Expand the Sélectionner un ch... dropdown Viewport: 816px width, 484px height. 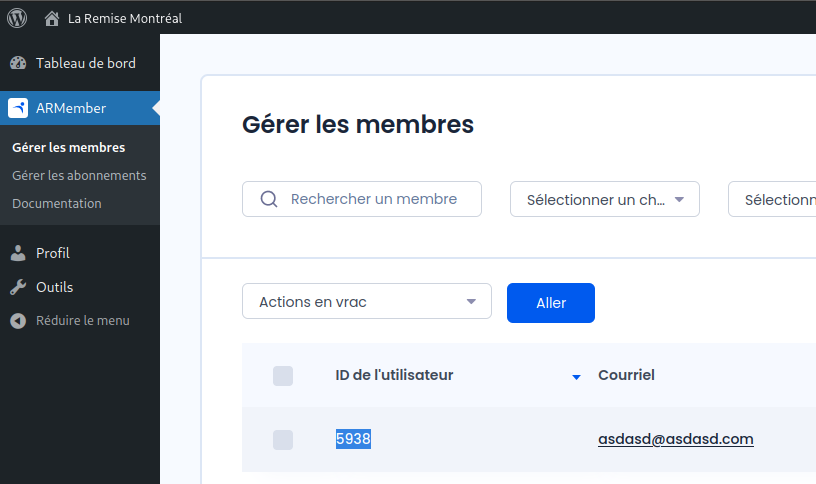tap(604, 199)
